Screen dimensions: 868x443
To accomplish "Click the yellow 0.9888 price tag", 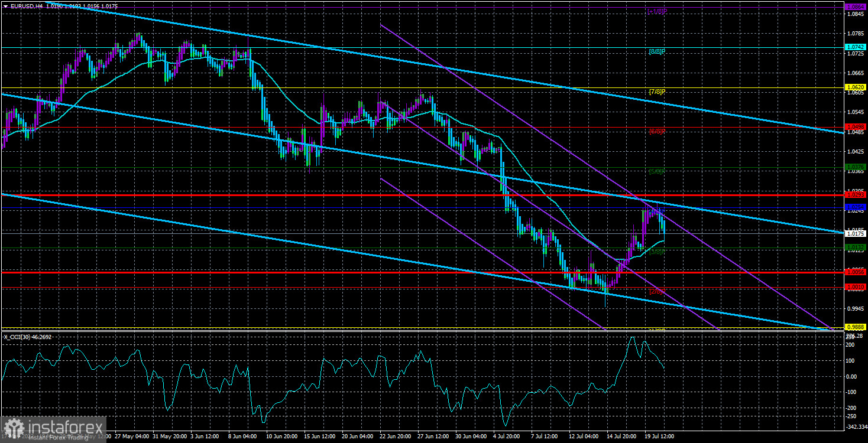I will point(856,327).
